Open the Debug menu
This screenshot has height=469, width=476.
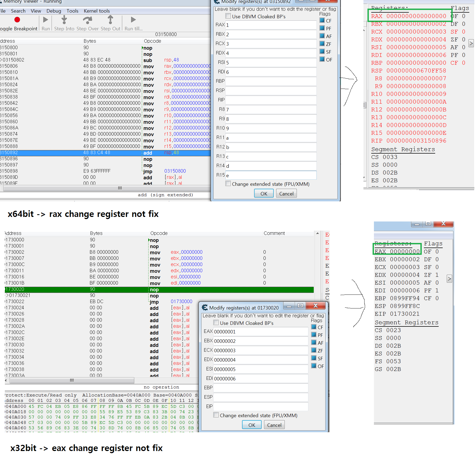53,11
